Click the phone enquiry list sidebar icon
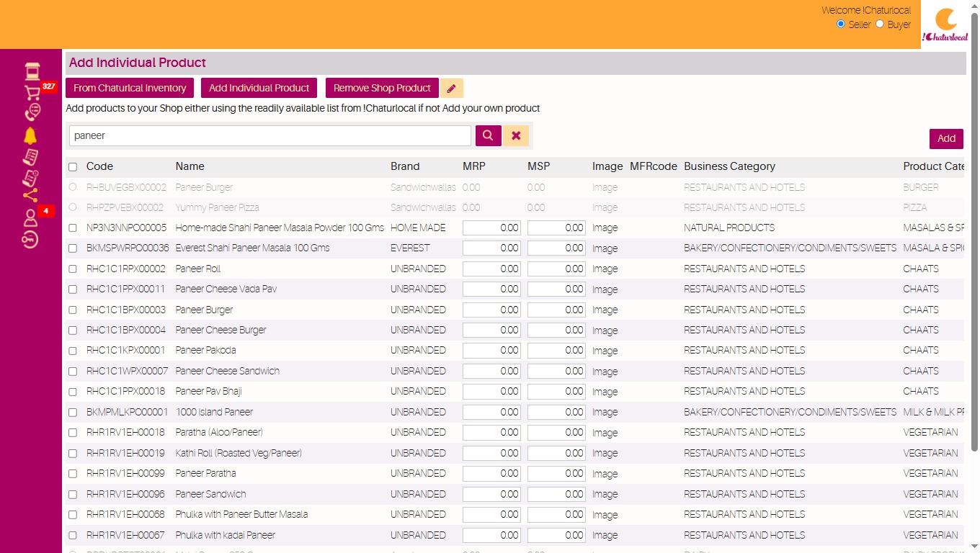This screenshot has width=980, height=553. pos(32,112)
